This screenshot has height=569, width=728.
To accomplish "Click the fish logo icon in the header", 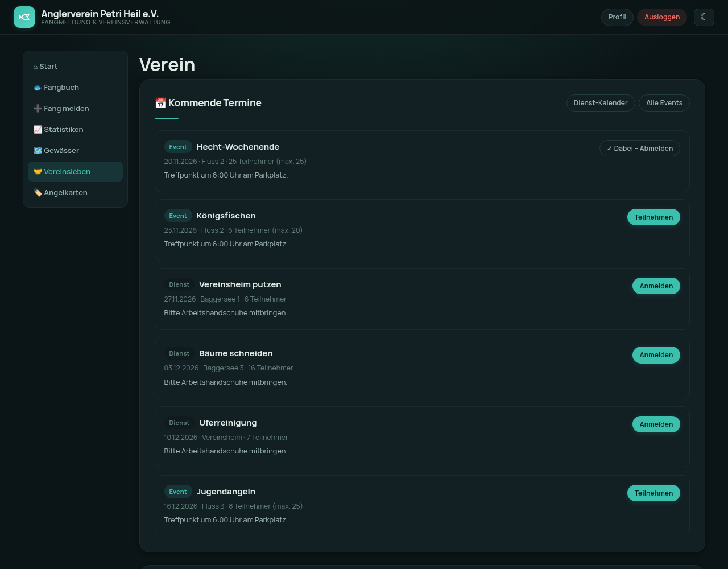I will (24, 17).
